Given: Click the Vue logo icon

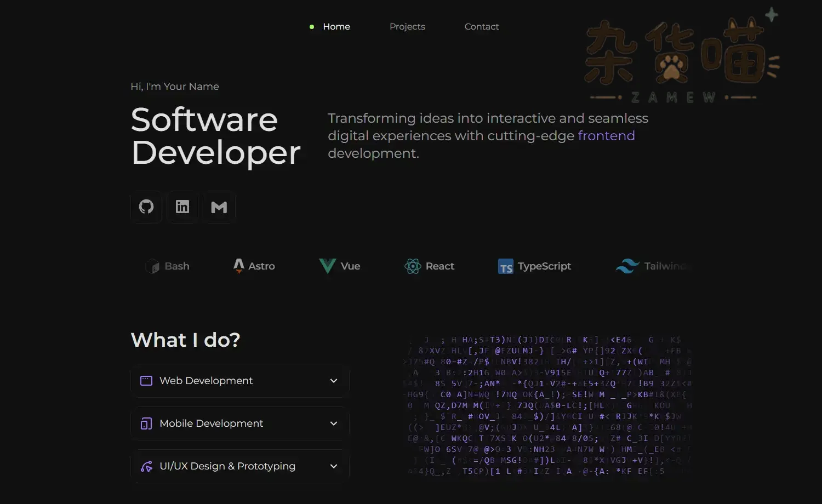Looking at the screenshot, I should pyautogui.click(x=327, y=266).
